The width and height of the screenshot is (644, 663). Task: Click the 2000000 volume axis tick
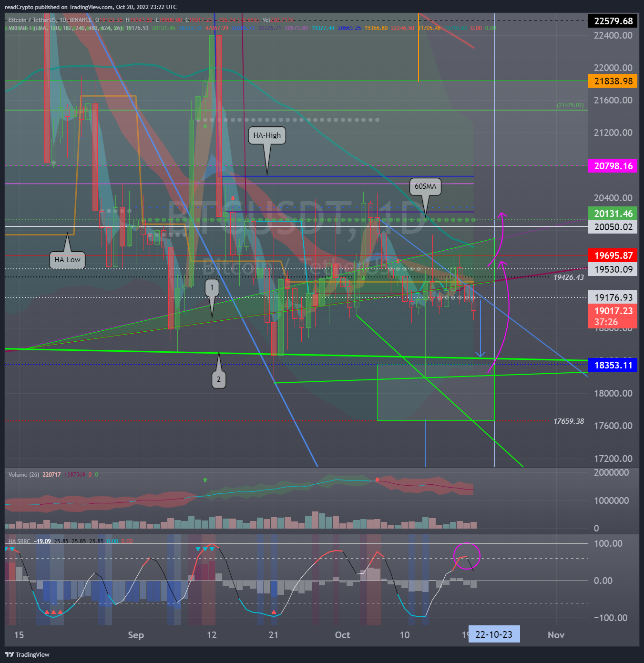pos(611,472)
